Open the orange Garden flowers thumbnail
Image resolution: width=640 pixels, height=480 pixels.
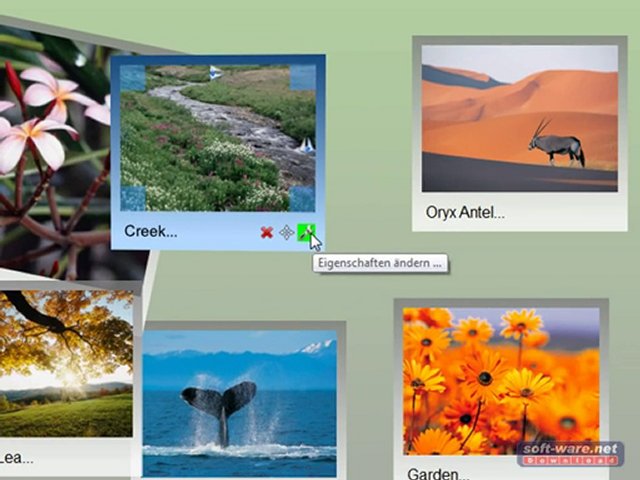[501, 381]
